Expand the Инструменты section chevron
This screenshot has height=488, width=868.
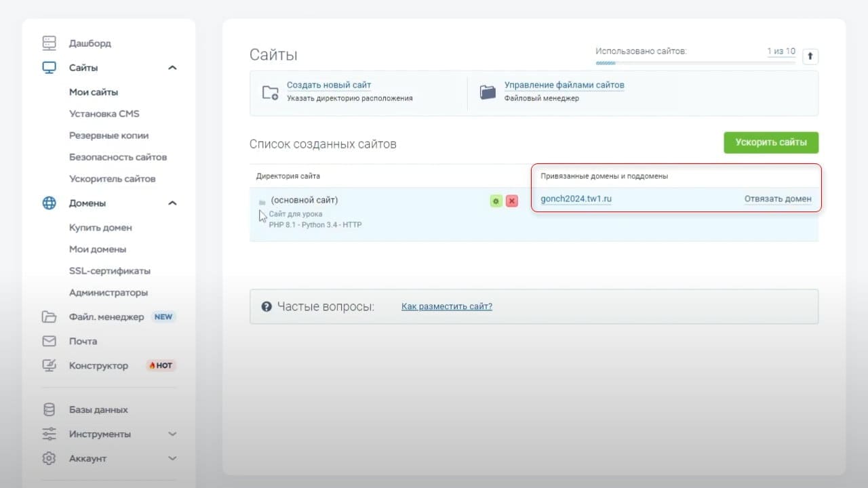[172, 434]
